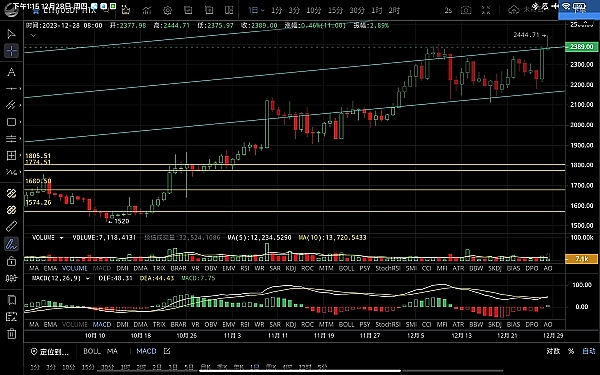Choose the parallel channel drawing tool

[11, 104]
